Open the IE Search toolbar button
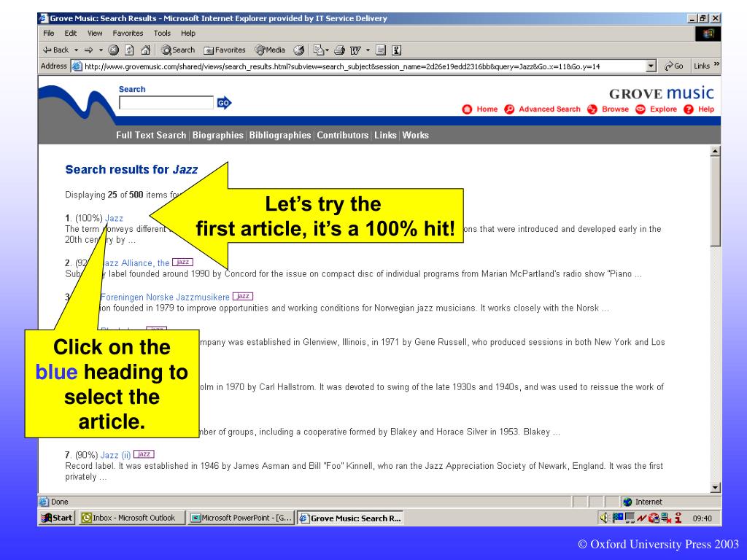Image resolution: width=747 pixels, height=560 pixels. [x=178, y=50]
